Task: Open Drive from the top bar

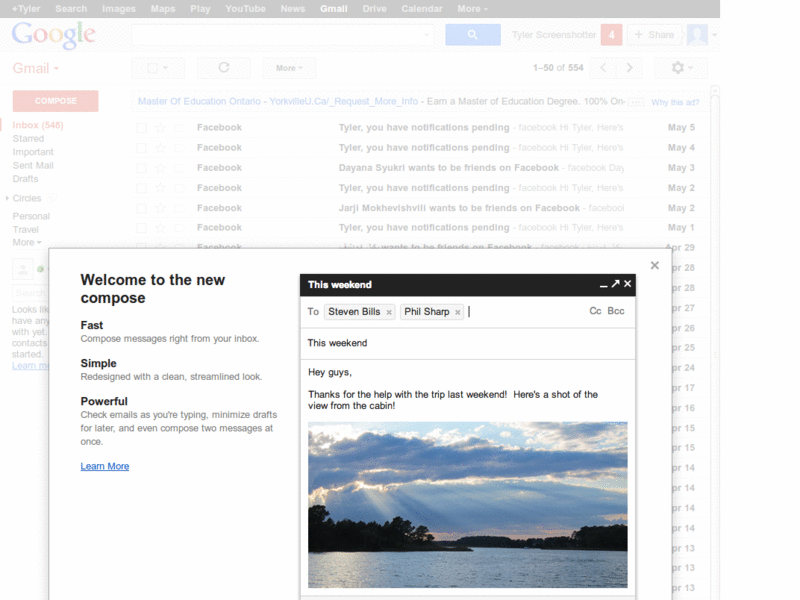Action: coord(374,9)
